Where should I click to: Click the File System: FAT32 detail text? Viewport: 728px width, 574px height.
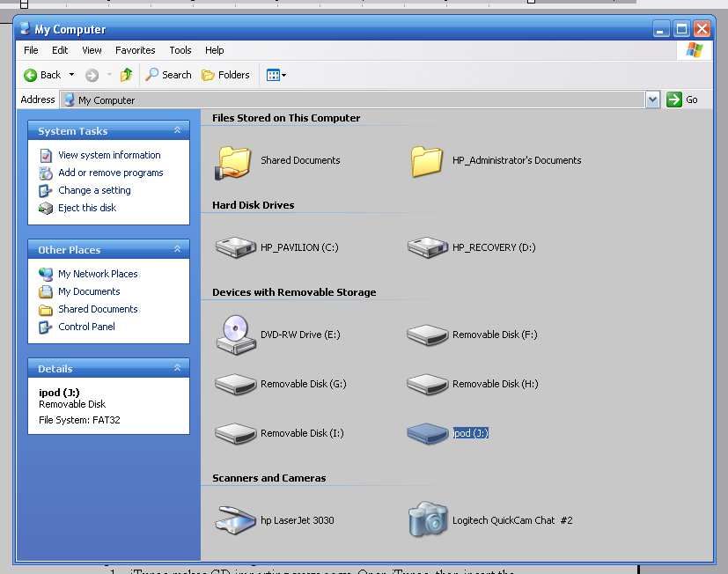79,420
